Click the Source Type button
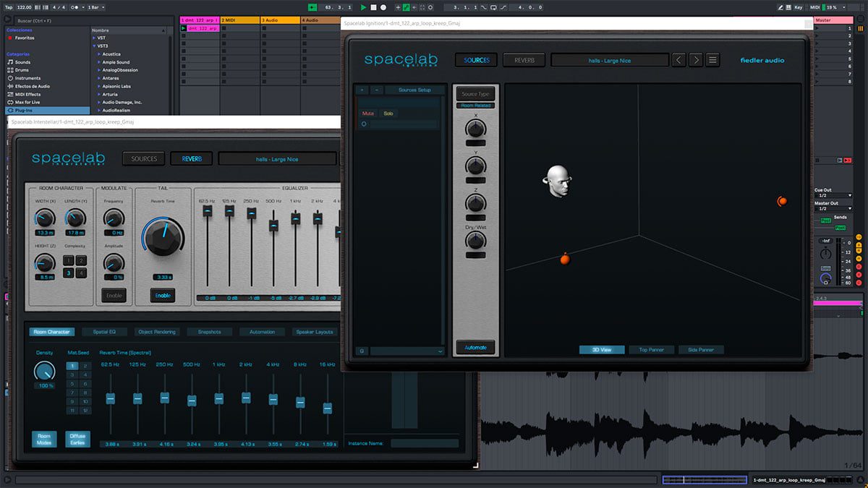868x488 pixels. coord(475,94)
